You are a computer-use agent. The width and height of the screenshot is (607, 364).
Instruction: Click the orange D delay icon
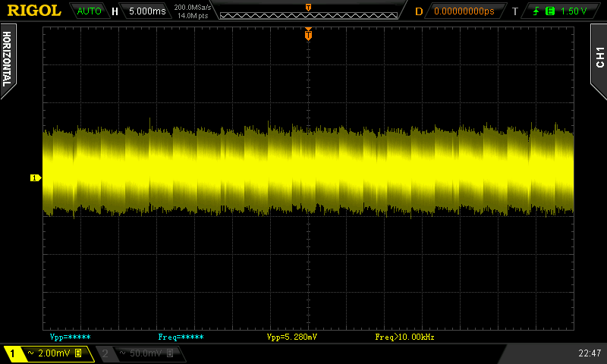point(418,11)
